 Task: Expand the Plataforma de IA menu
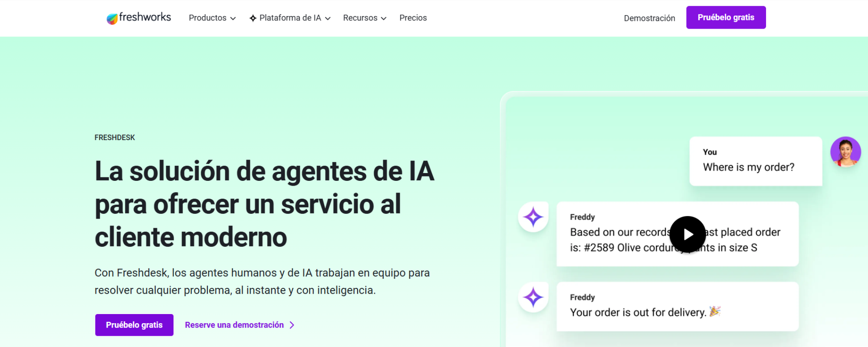coord(290,18)
